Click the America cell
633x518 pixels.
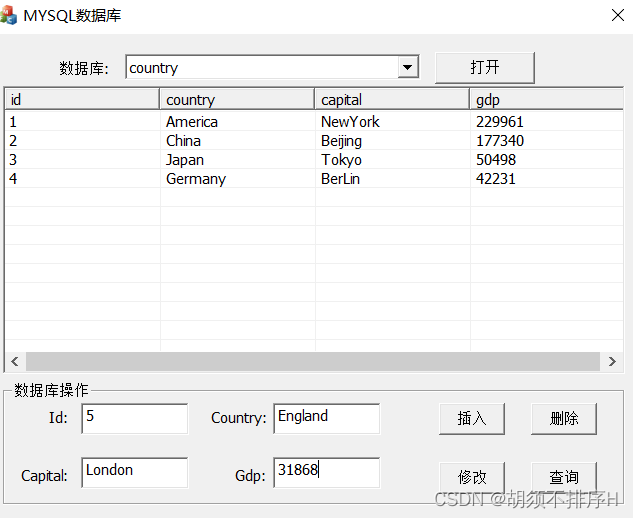click(x=192, y=122)
